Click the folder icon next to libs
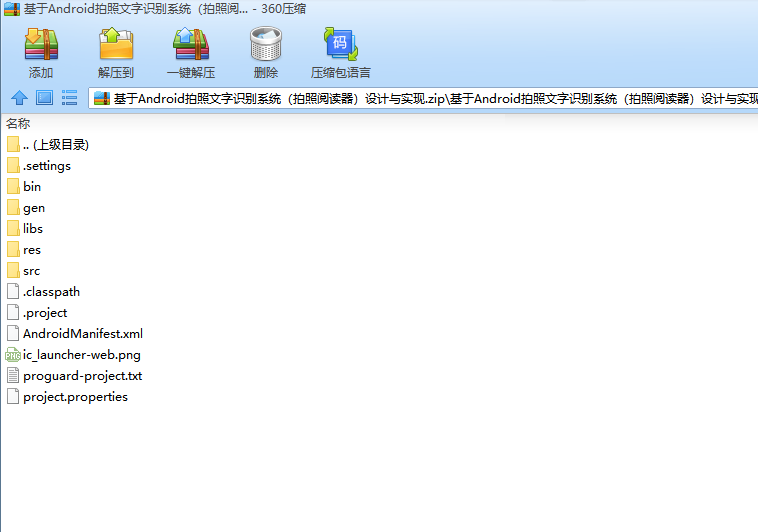This screenshot has height=532, width=758. (14, 228)
